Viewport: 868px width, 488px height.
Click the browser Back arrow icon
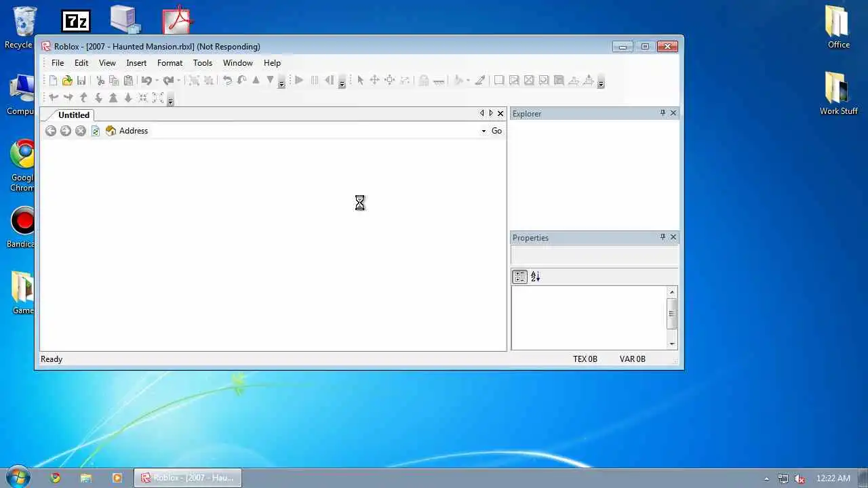[51, 131]
